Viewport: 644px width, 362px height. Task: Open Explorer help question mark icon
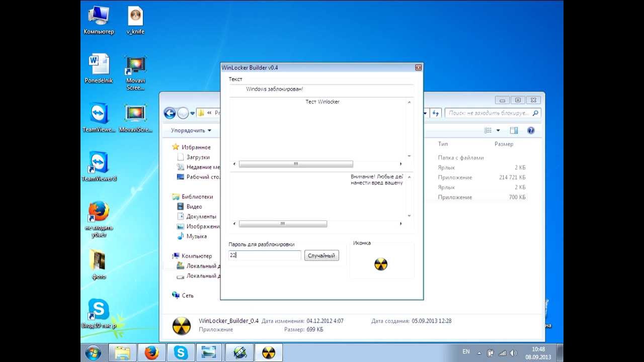coord(531,130)
